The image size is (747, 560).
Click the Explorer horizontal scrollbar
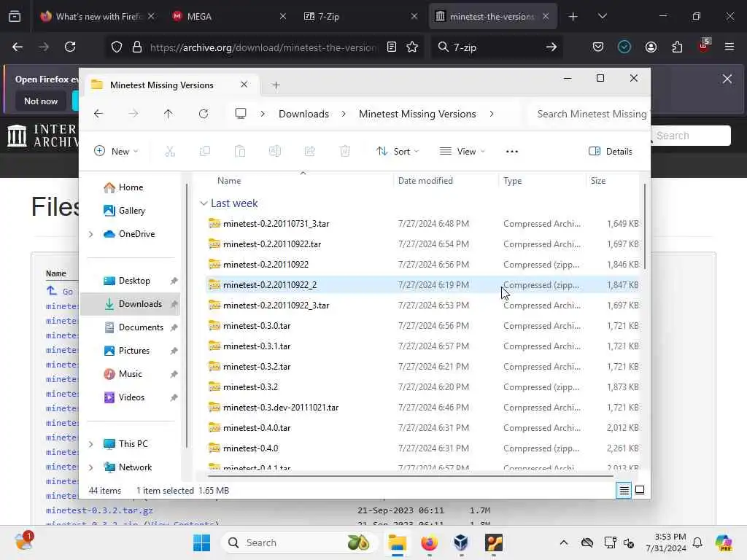tap(410, 475)
